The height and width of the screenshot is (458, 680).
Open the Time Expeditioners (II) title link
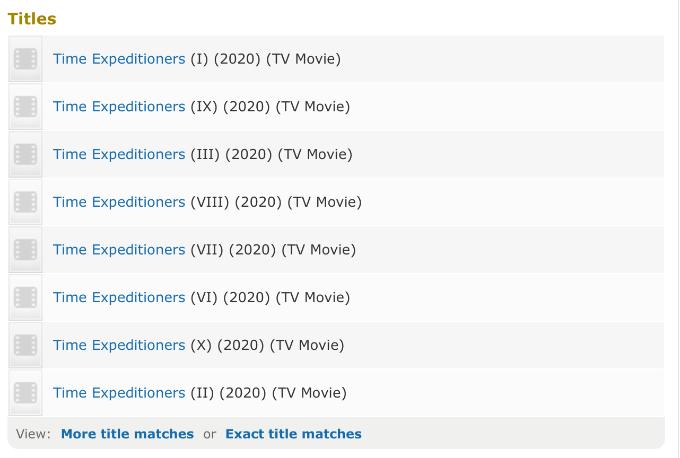[x=119, y=393]
